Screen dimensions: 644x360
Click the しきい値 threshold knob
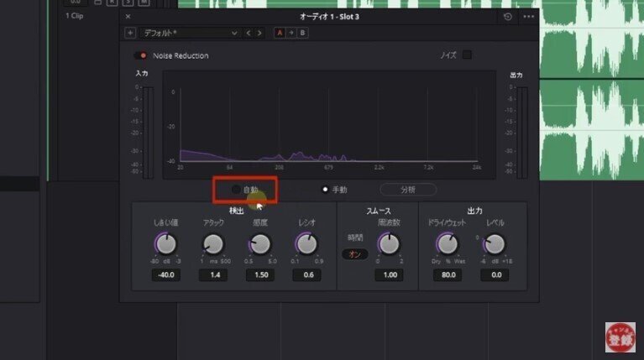point(166,244)
